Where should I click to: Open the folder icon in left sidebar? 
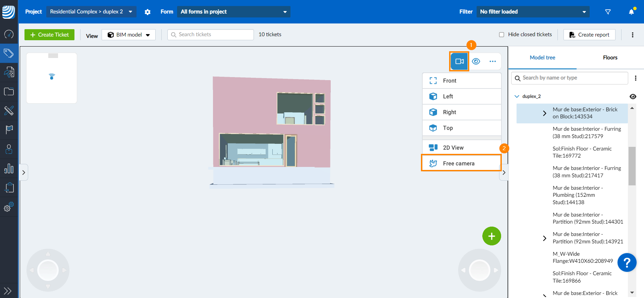[x=9, y=92]
